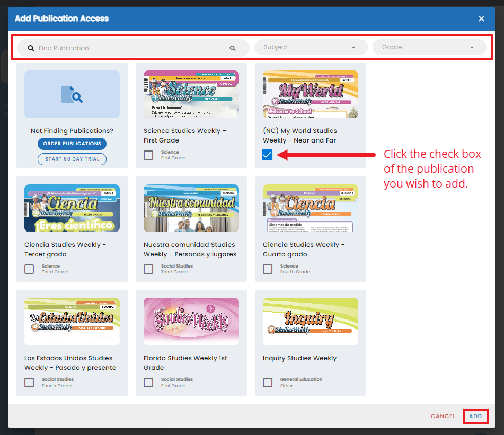The width and height of the screenshot is (504, 435).
Task: Check the Florida Studies Weekly 1st Grade box
Action: click(x=148, y=383)
